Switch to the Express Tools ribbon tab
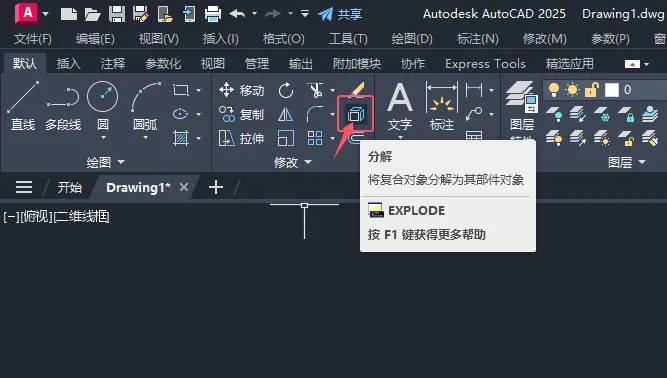This screenshot has height=378, width=667. 485,64
